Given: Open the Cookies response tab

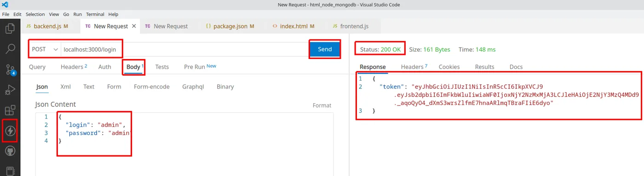Looking at the screenshot, I should 449,67.
